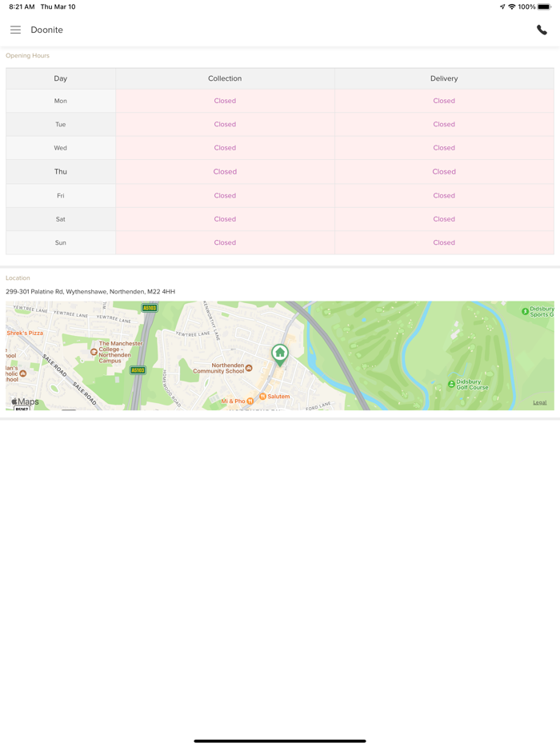The image size is (560, 747).
Task: Tap the status bar date Thu Mar 10
Action: [x=58, y=6]
